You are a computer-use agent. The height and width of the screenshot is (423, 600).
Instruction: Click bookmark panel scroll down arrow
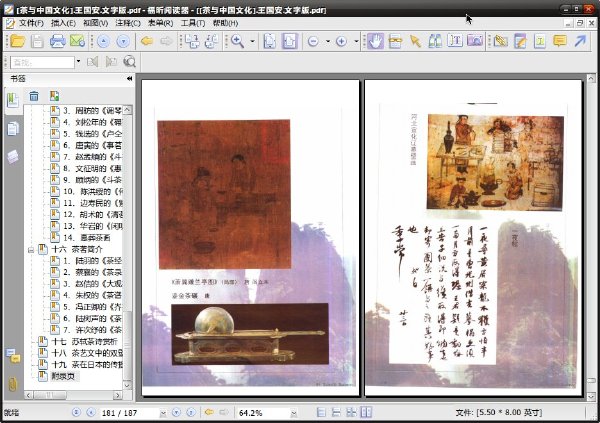[x=127, y=385]
